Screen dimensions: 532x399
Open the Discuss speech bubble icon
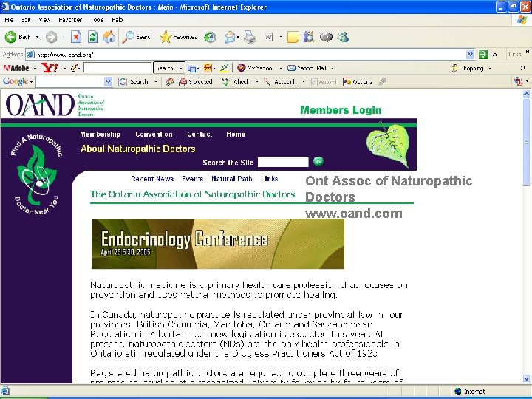click(x=326, y=37)
